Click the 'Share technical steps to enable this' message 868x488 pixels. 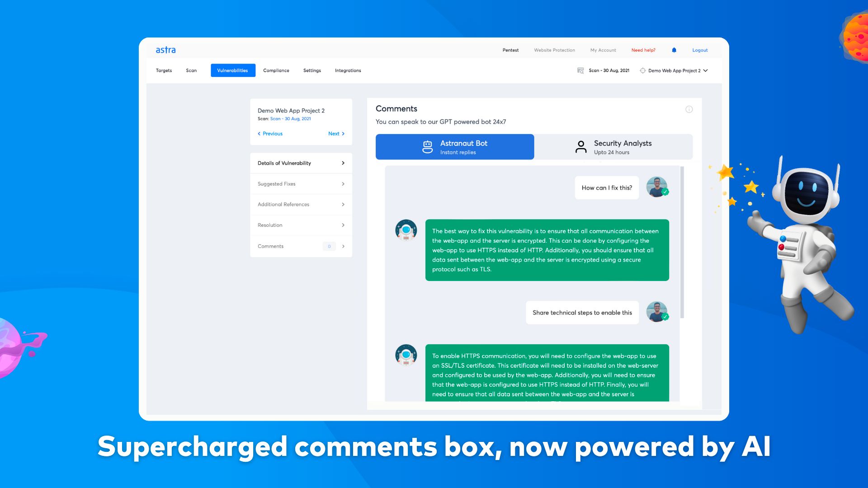pyautogui.click(x=582, y=313)
